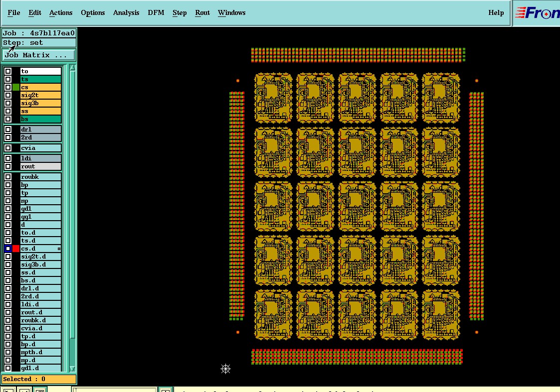Open the Rout menu
The width and height of the screenshot is (560, 392).
(x=202, y=13)
